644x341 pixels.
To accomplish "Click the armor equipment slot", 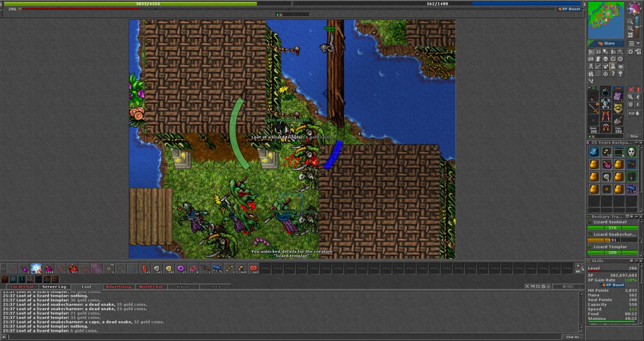I will [x=605, y=103].
